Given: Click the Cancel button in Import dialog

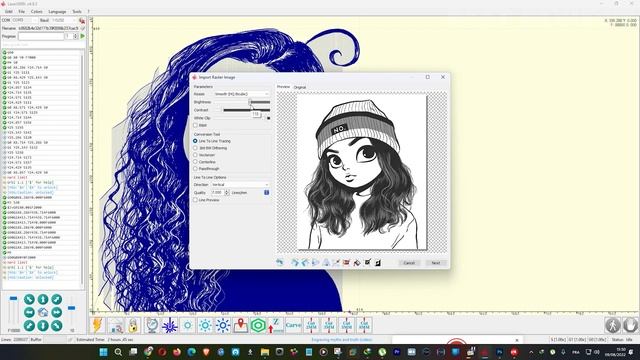Looking at the screenshot, I should [x=409, y=263].
